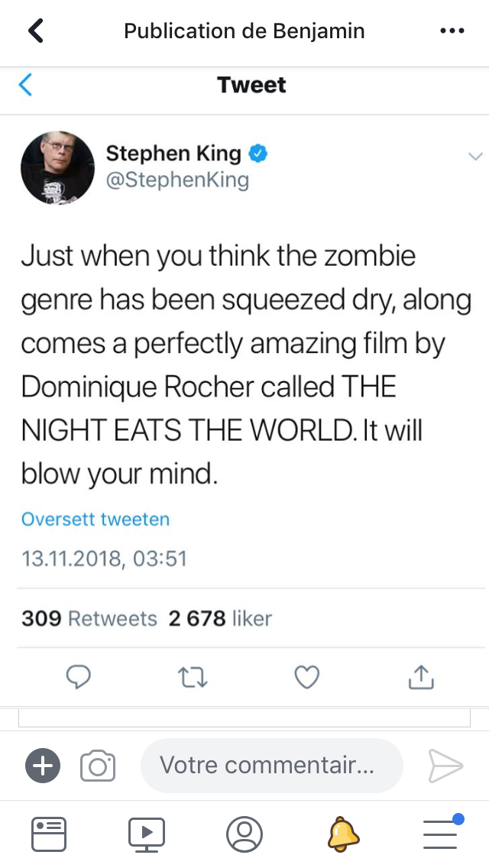Screen dimensions: 489x868
Task: Open the camera to attach a photo
Action: pyautogui.click(x=98, y=766)
